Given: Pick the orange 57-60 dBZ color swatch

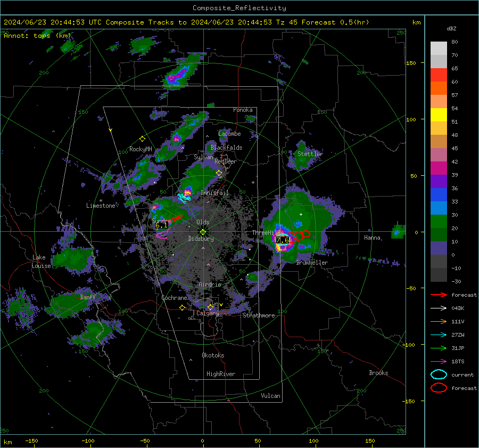Looking at the screenshot, I should pos(439,88).
